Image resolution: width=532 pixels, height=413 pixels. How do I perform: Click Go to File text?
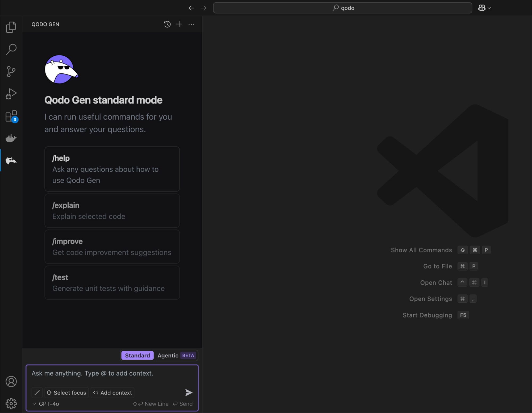click(438, 266)
